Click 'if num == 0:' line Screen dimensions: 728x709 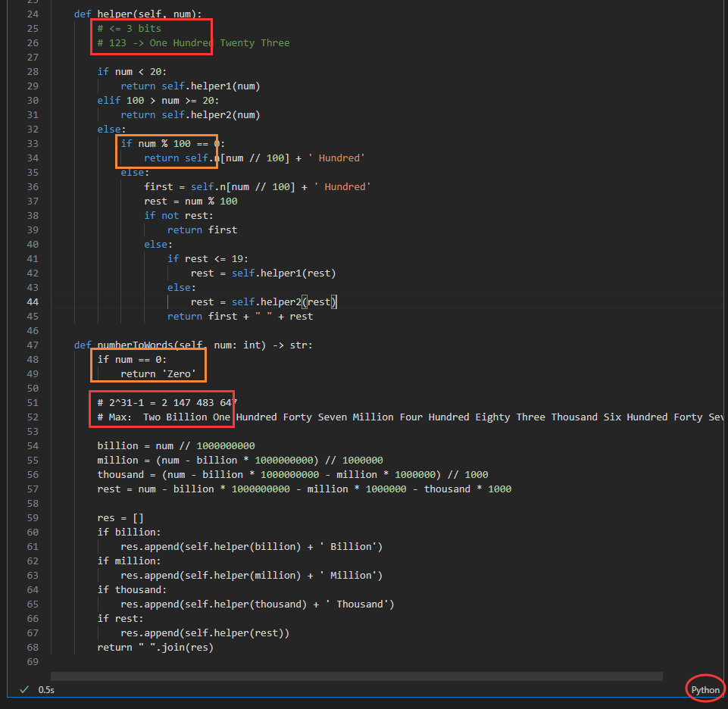[132, 359]
